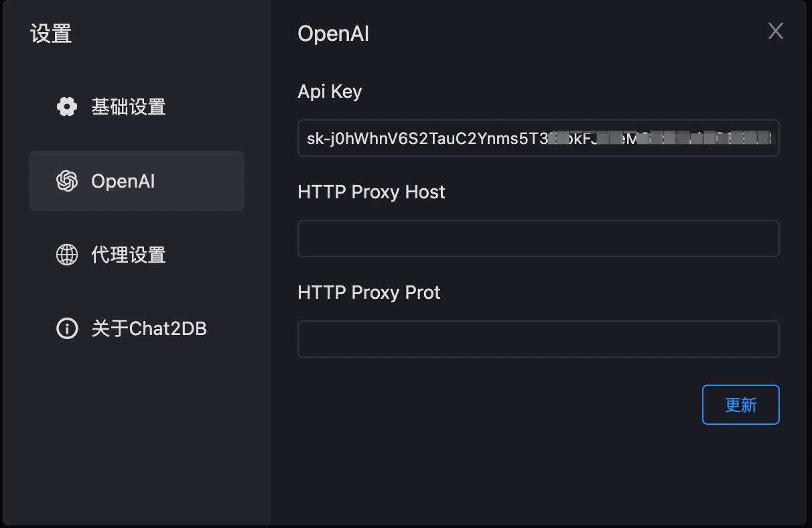Select the OpenAI item in settings sidebar
This screenshot has width=812, height=528.
[x=137, y=181]
